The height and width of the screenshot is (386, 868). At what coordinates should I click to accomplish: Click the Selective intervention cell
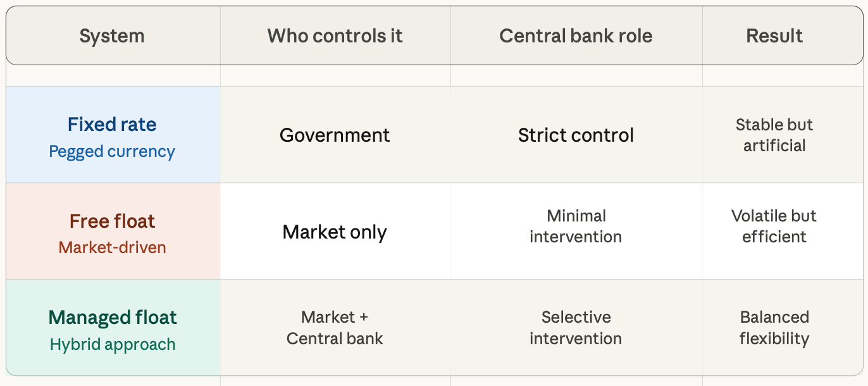click(x=576, y=328)
